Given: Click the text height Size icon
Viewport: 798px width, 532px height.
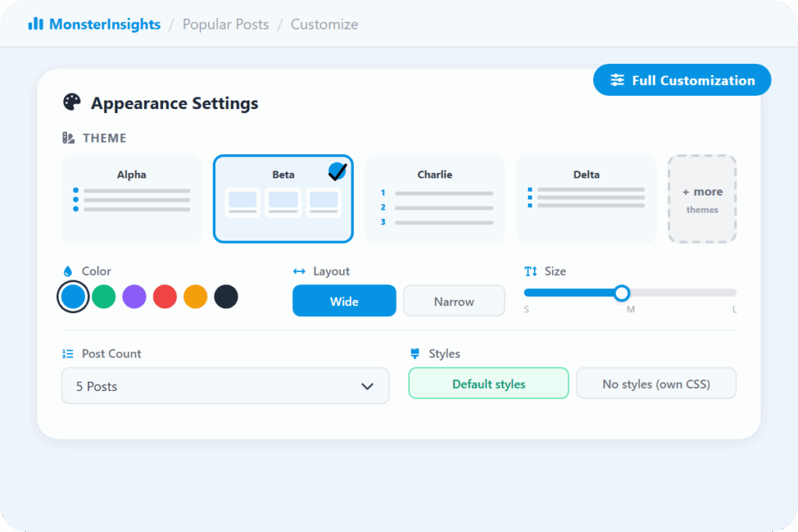Looking at the screenshot, I should coord(531,271).
